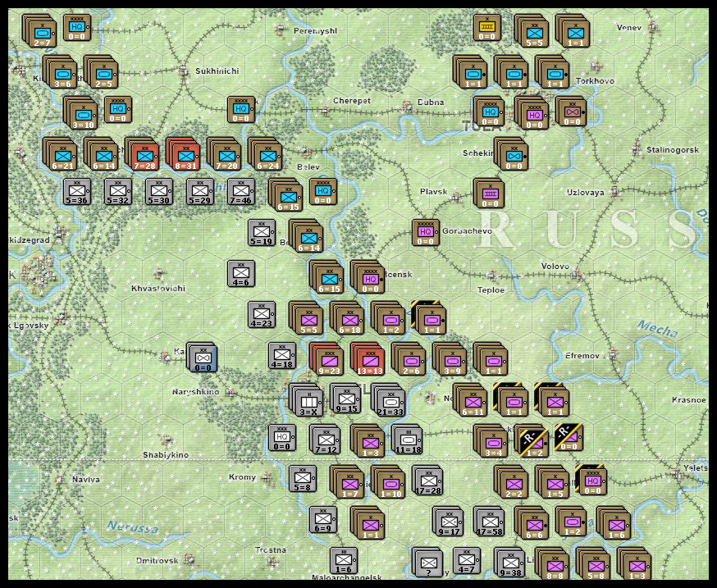Viewport: 717px width, 588px height.
Task: Select the gray infantry counter marked 17=28
Action: pos(428,480)
